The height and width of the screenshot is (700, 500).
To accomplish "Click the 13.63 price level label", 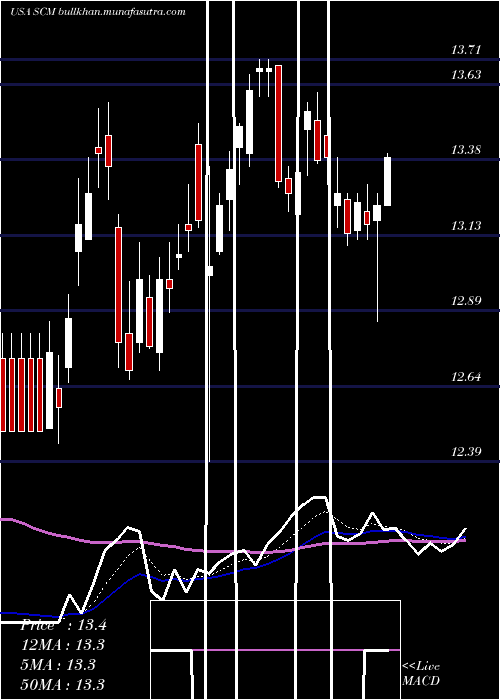I will 466,75.
